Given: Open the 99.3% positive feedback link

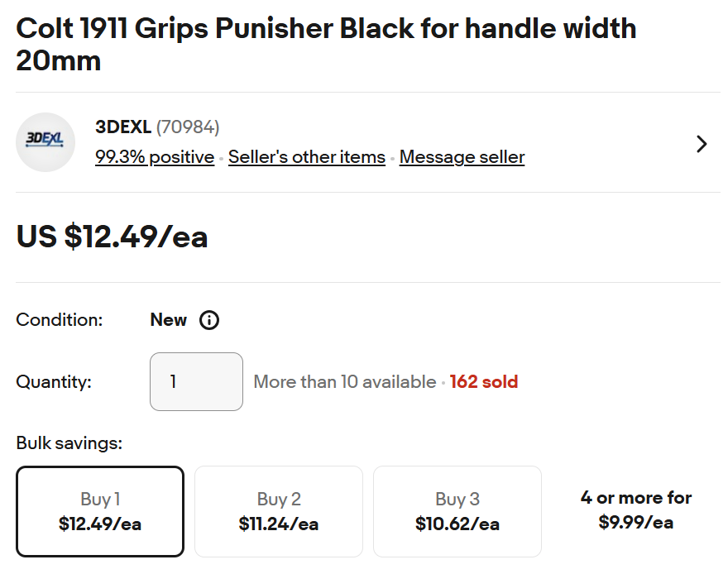Looking at the screenshot, I should [x=155, y=157].
